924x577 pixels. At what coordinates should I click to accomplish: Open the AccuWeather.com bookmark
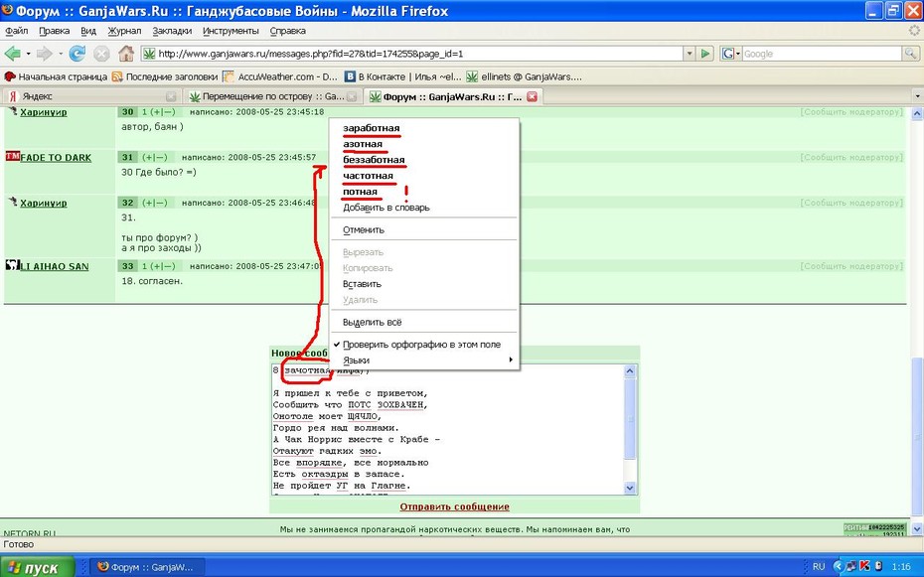[280, 76]
